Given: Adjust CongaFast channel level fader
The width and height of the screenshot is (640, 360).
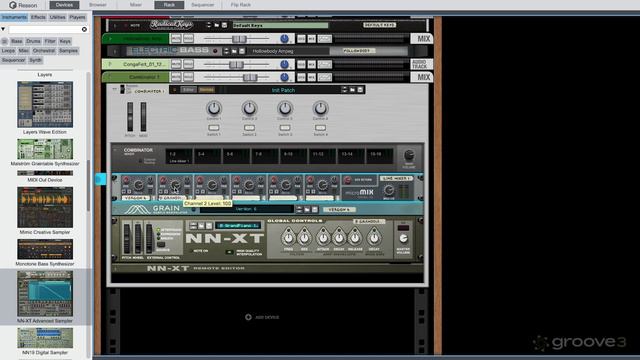Looking at the screenshot, I should coord(236,64).
